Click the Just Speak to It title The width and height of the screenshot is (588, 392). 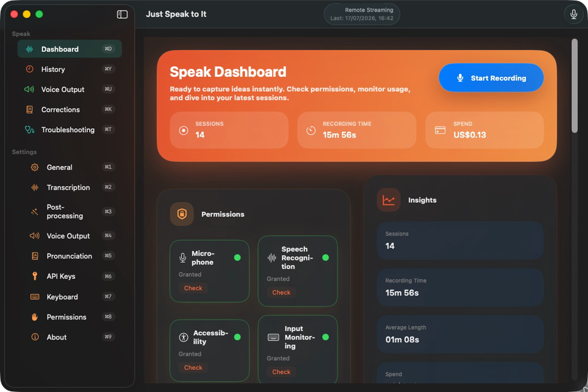pyautogui.click(x=176, y=14)
